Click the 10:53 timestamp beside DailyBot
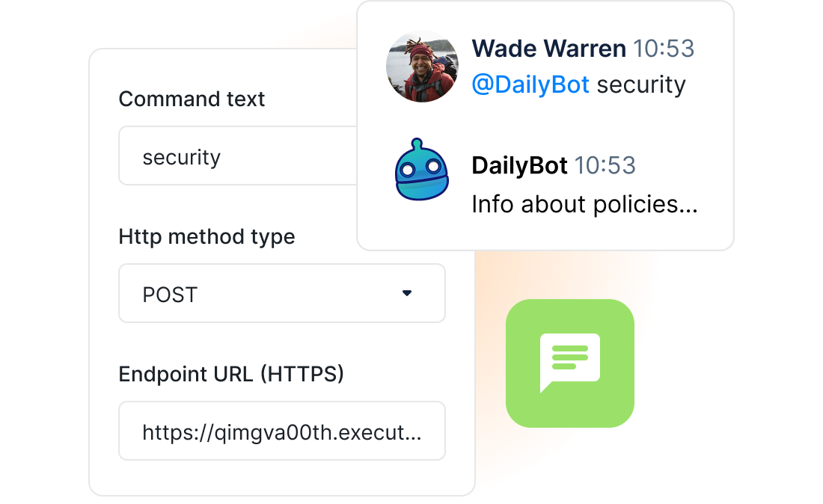Viewport: 823px width, 504px height. click(605, 166)
